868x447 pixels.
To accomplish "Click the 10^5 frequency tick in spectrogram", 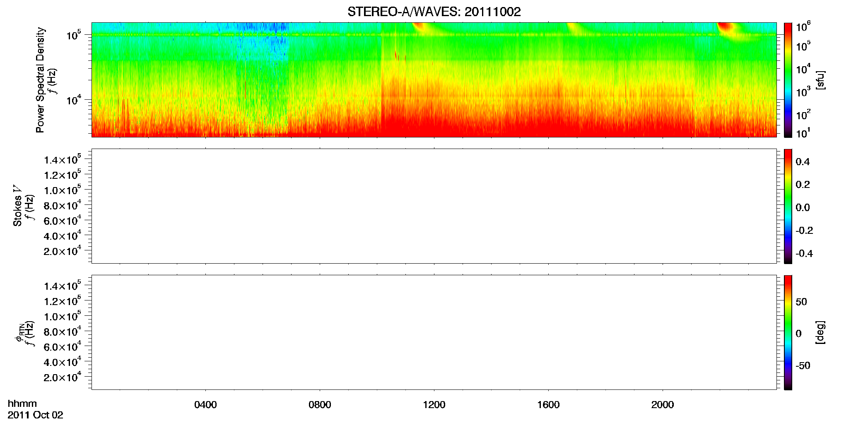I will [x=74, y=35].
